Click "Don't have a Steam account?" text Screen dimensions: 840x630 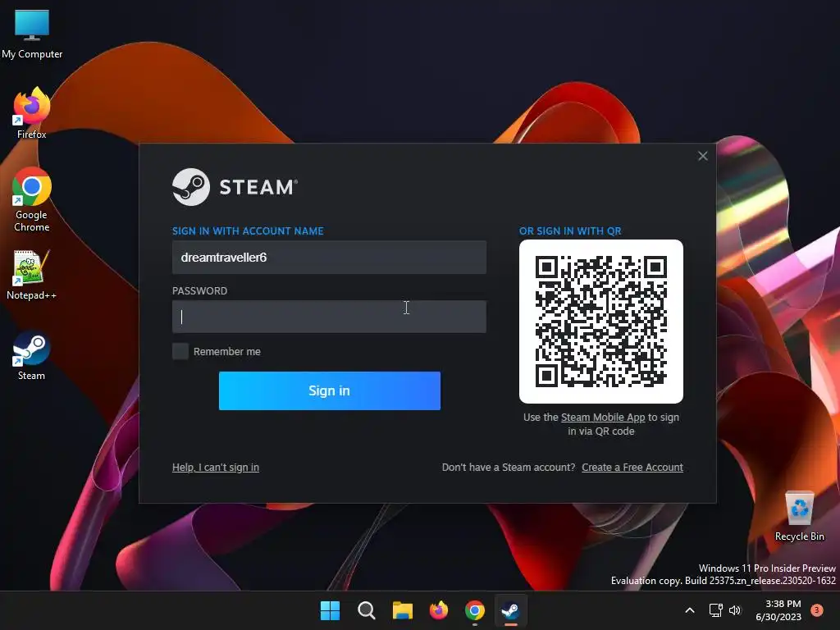(509, 467)
